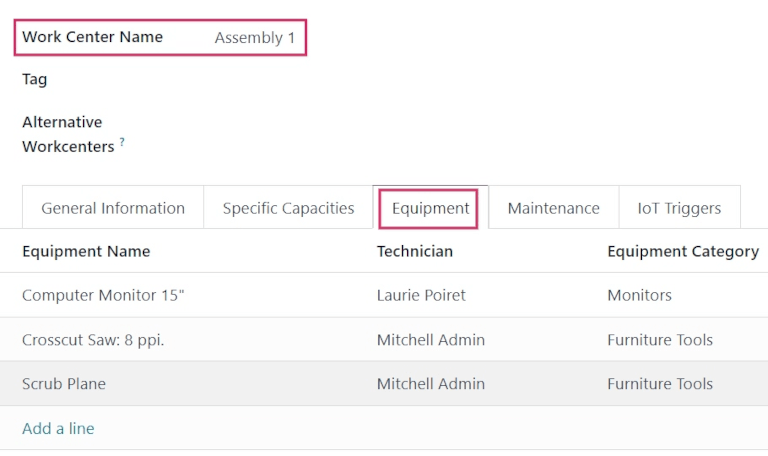Sort by Technician column header

click(x=414, y=251)
